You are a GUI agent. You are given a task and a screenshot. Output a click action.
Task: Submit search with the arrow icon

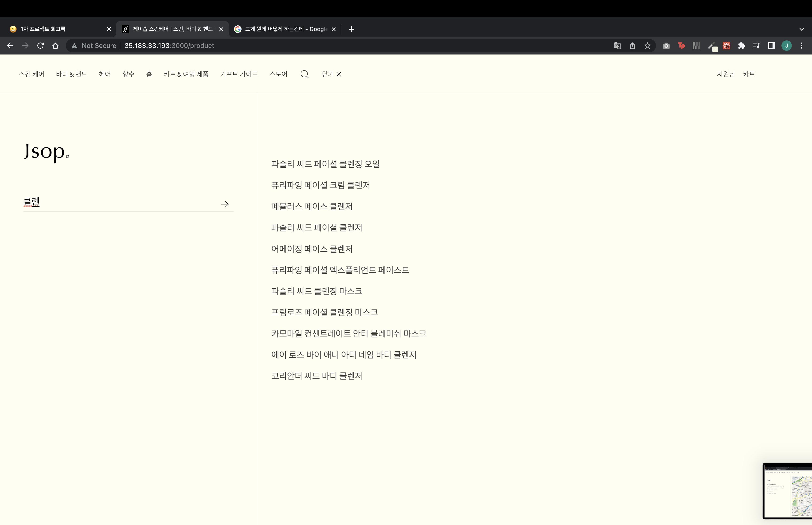pyautogui.click(x=224, y=204)
